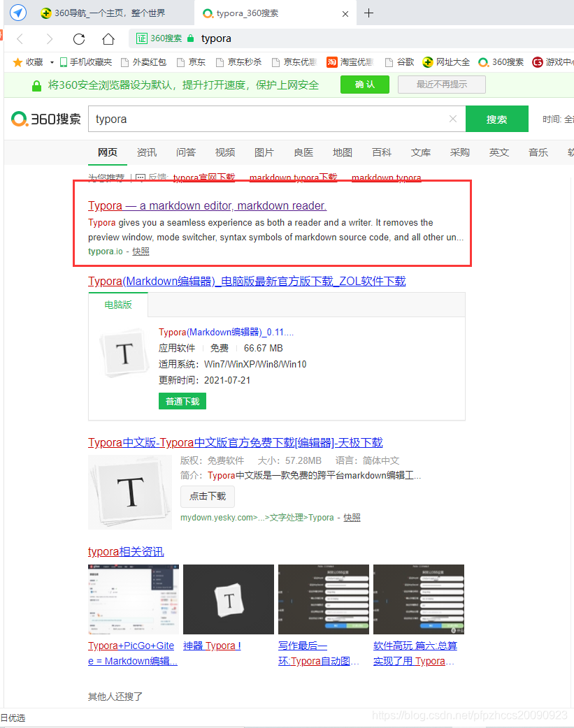Click the 确认 green button
The height and width of the screenshot is (728, 574).
click(365, 85)
